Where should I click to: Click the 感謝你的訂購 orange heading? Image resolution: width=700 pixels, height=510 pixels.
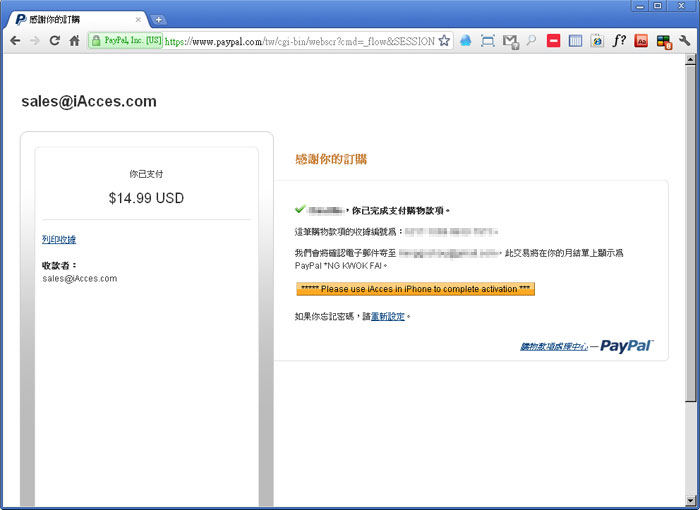click(331, 159)
